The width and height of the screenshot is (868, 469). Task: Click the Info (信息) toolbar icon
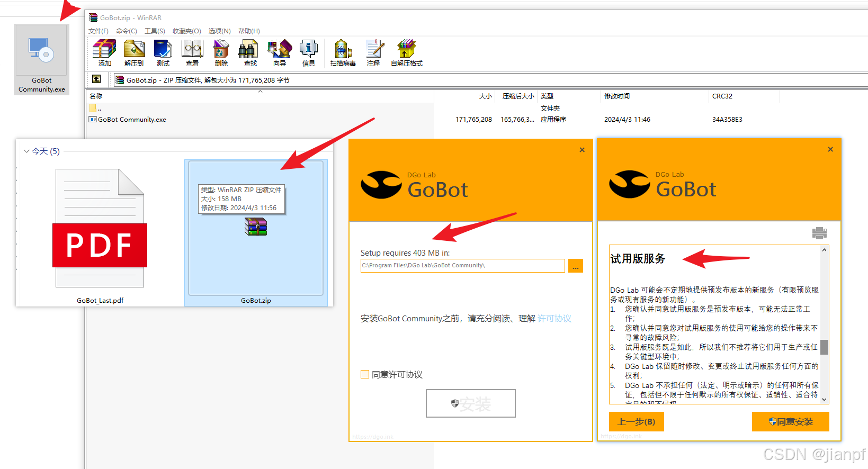pyautogui.click(x=309, y=53)
